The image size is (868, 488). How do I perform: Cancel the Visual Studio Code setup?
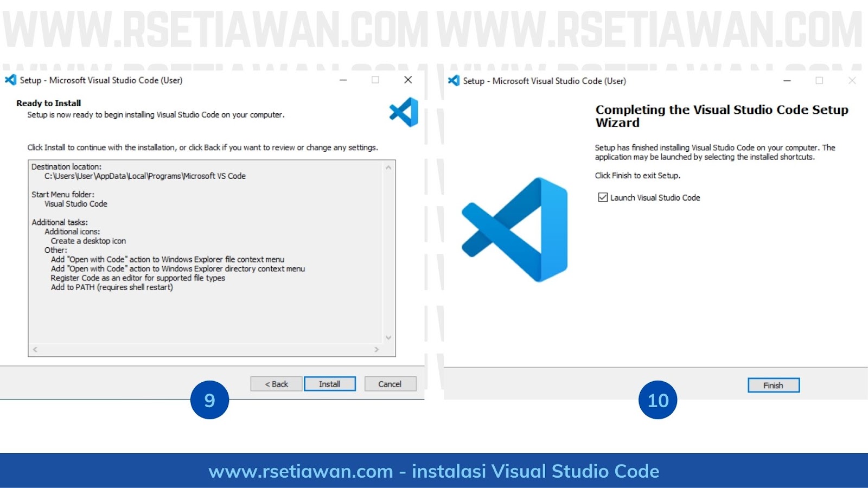pos(390,384)
